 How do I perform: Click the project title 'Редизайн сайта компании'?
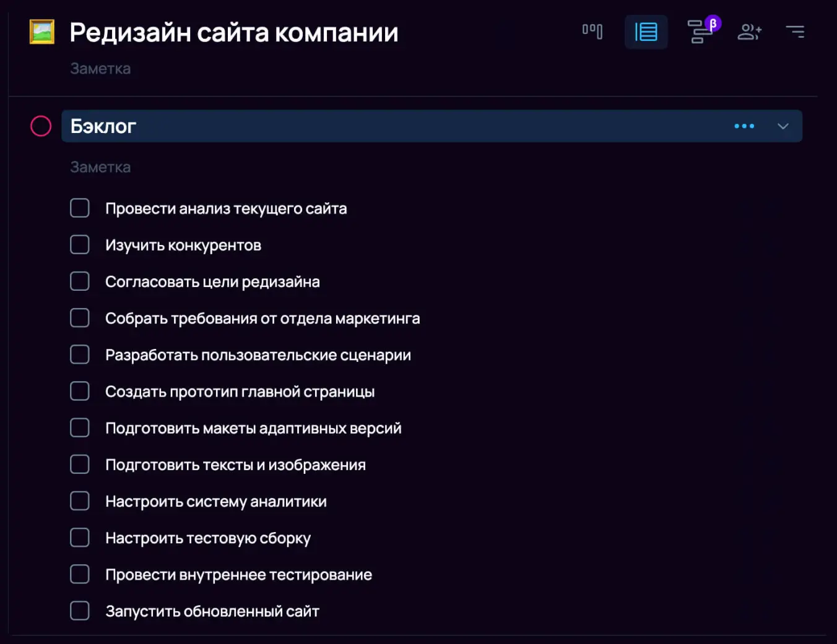[233, 32]
